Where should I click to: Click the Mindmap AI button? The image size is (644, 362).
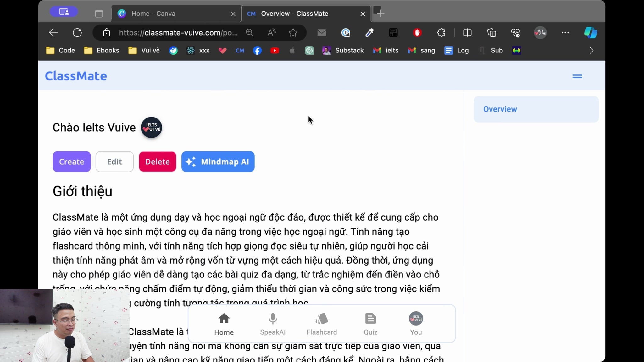[x=218, y=162]
